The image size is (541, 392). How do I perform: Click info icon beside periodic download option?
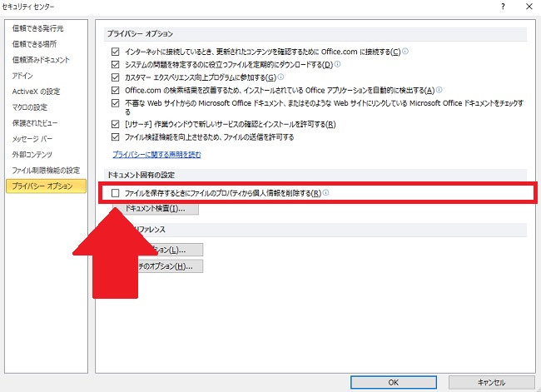(x=337, y=64)
